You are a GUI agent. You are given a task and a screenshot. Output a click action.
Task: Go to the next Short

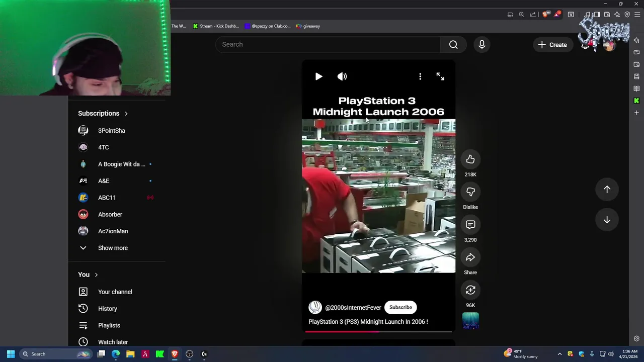pos(607,220)
